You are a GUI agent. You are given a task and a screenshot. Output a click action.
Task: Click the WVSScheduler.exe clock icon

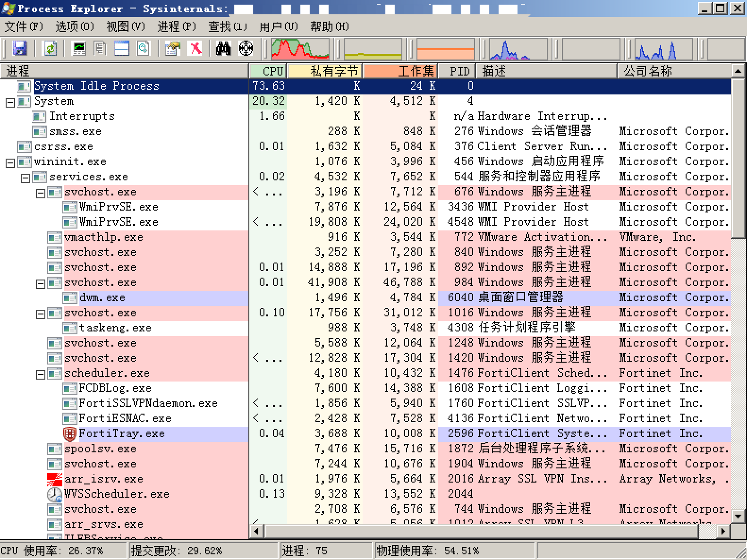pyautogui.click(x=55, y=494)
